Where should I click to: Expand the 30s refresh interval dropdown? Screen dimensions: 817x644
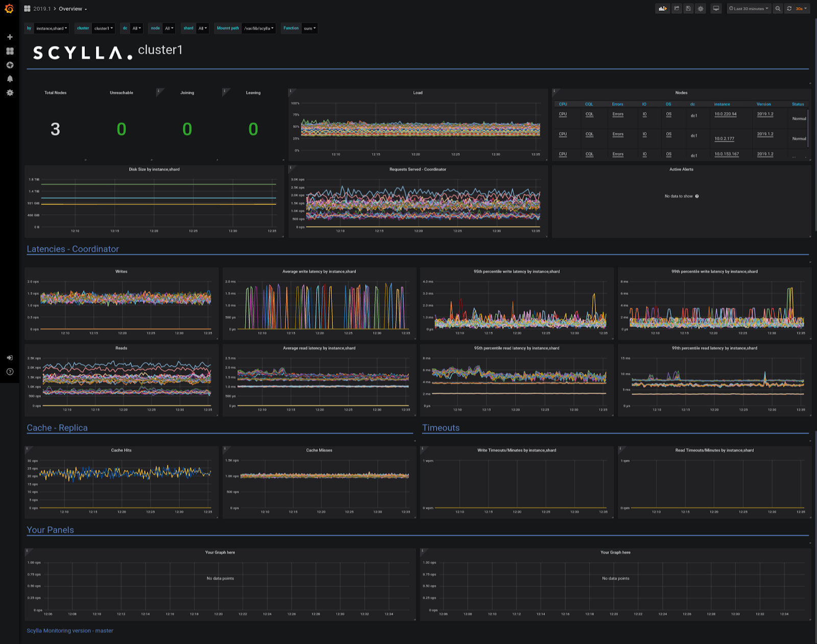pyautogui.click(x=802, y=9)
